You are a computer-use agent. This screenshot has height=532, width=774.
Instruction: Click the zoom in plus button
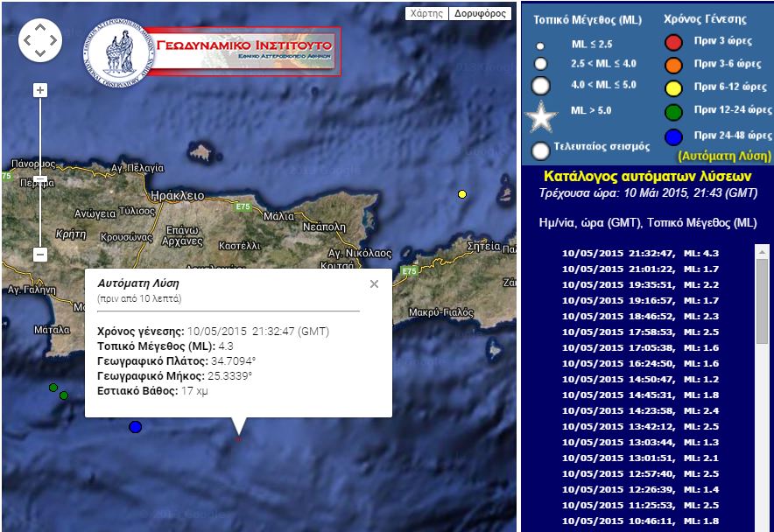click(39, 90)
